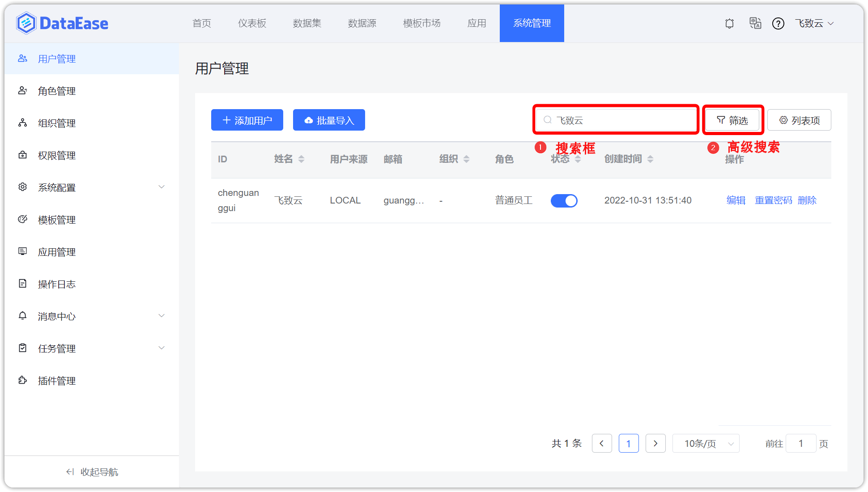The image size is (868, 492).
Task: Expand the 系统配置 sidebar section
Action: [57, 187]
